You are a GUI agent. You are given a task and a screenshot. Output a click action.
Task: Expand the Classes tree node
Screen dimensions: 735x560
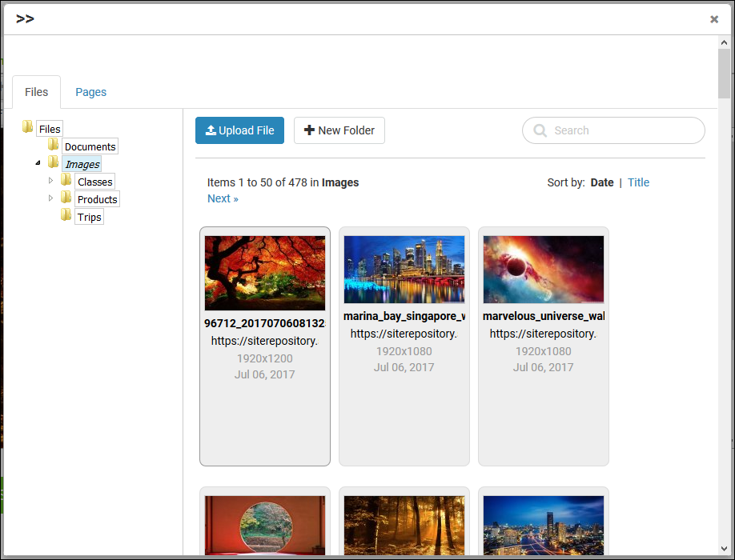(50, 181)
